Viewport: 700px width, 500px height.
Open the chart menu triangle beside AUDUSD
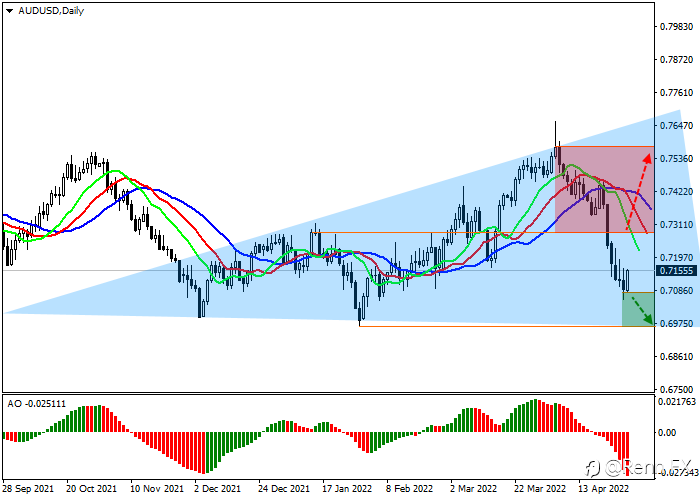click(9, 11)
